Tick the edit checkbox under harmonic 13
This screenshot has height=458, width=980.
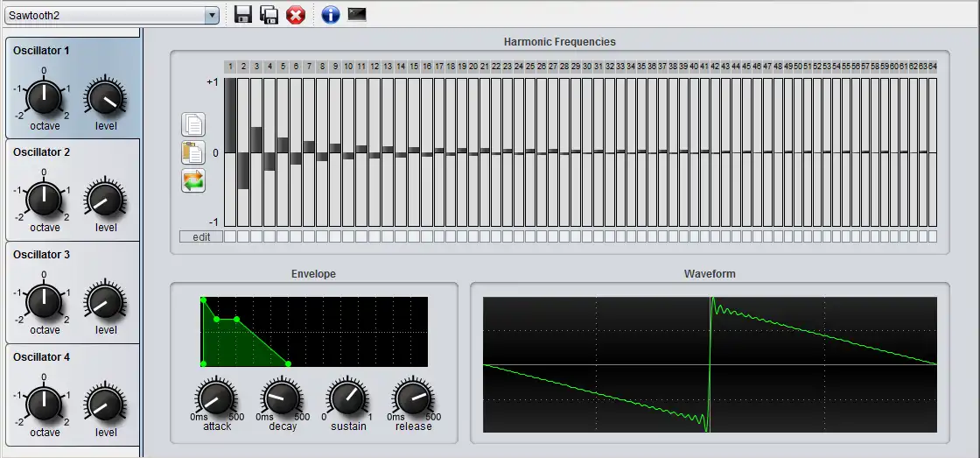coord(388,236)
